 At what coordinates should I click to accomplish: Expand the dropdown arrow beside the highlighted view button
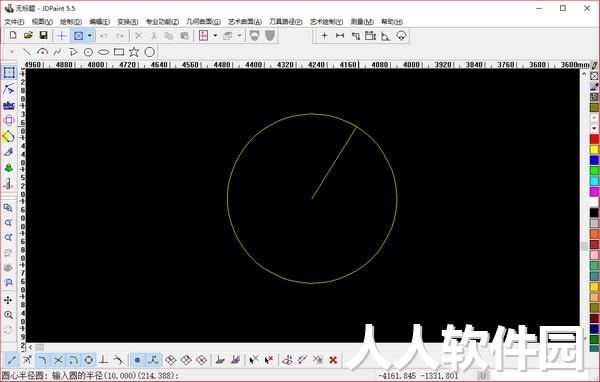[90, 36]
